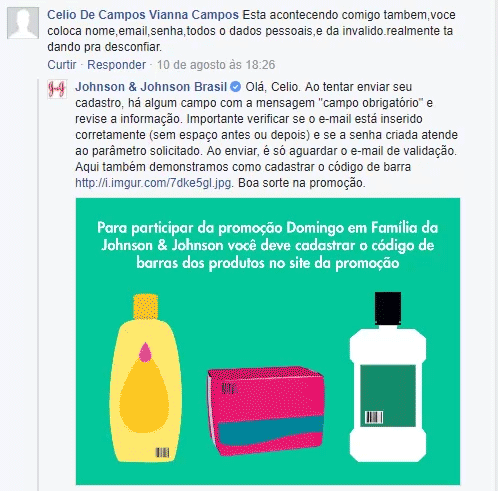This screenshot has height=491, width=498.
Task: Like the comment with Curtir
Action: click(x=62, y=65)
